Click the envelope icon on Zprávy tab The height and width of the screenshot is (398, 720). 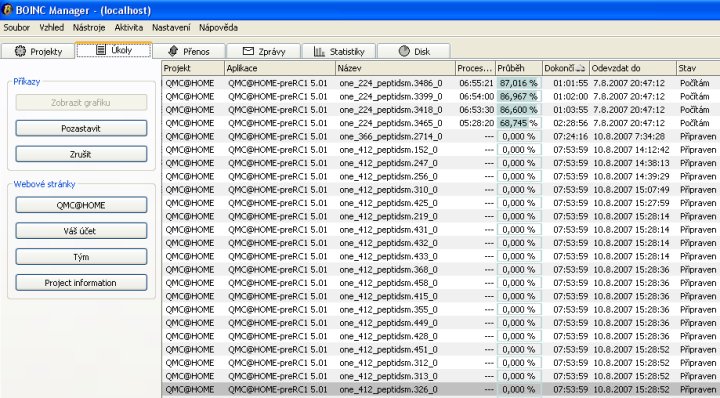click(248, 51)
